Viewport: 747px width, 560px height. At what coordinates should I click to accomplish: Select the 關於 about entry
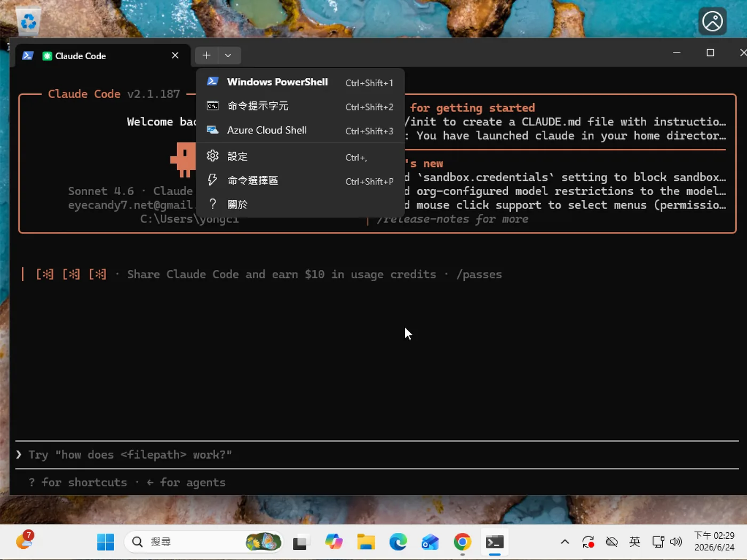(300, 204)
